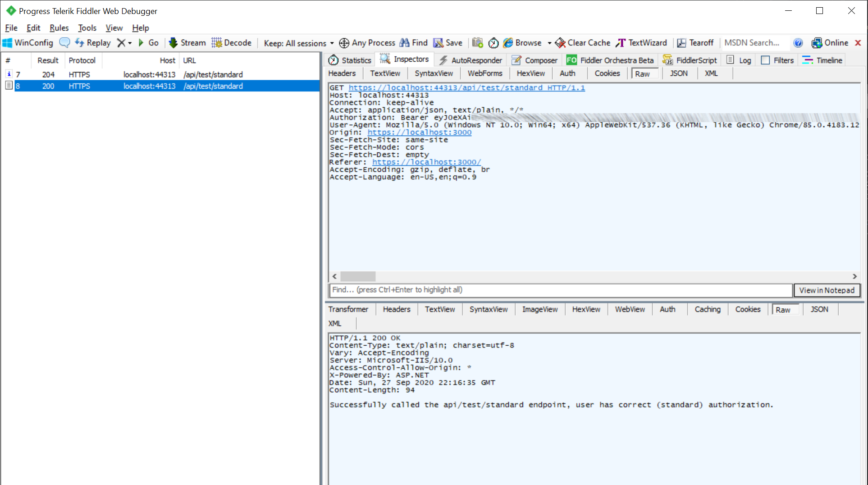Switch to the AutoResponder tab
The image size is (868, 485).
[471, 60]
